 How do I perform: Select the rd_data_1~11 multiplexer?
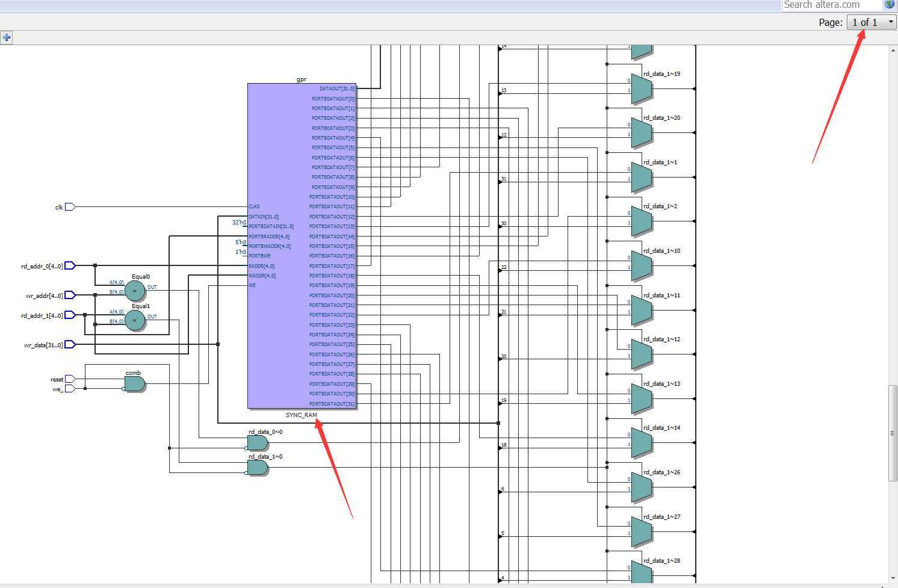[x=642, y=311]
